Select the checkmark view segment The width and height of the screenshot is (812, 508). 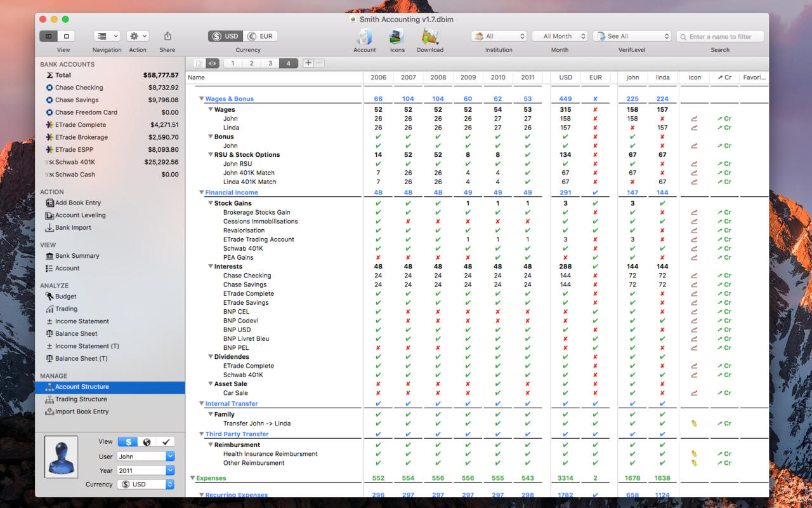click(166, 442)
